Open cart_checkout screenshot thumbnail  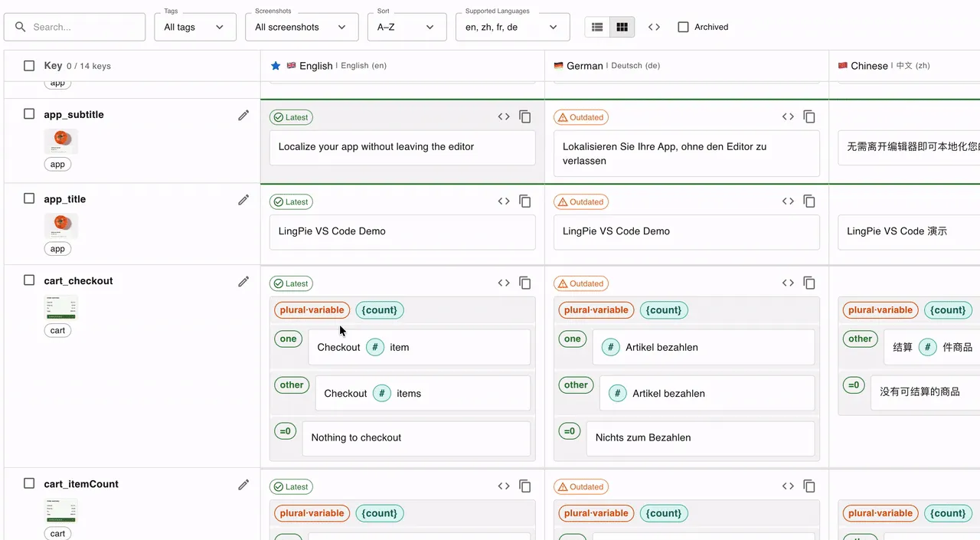click(x=61, y=307)
